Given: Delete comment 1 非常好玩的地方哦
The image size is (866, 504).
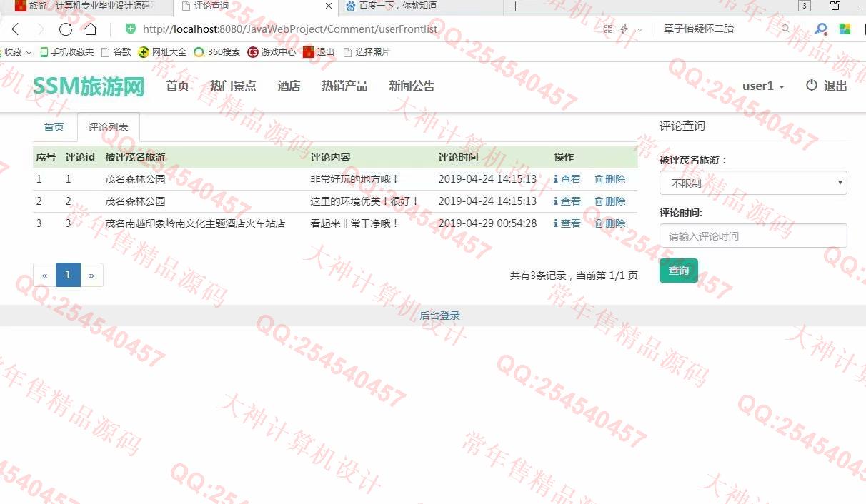Looking at the screenshot, I should click(610, 179).
